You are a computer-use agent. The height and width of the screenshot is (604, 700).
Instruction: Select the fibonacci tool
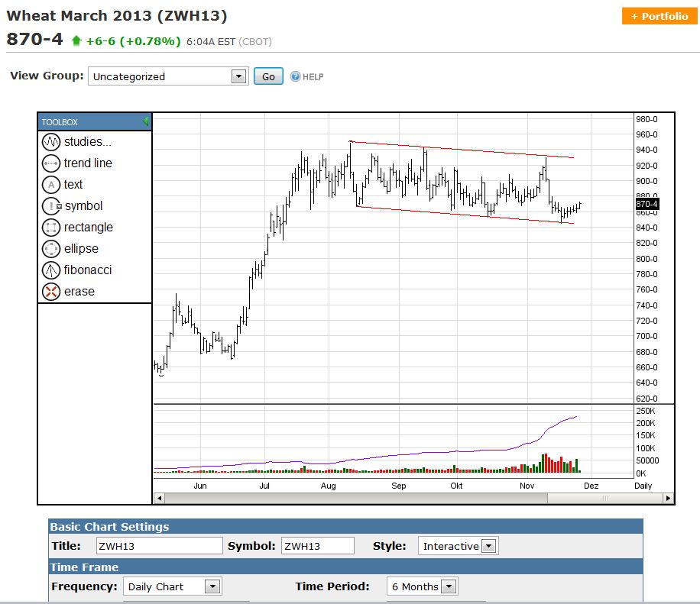point(76,270)
